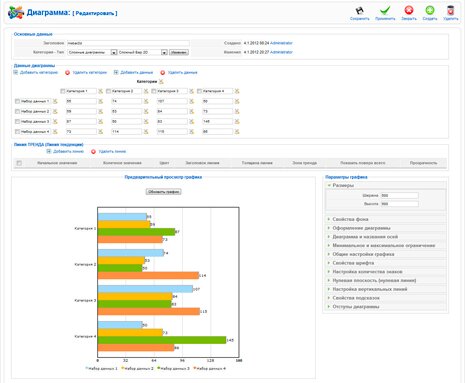Screen dimensions: 465x383
Task: Click the clear icon beside the Набор данных 4 field
Action: click(x=55, y=132)
